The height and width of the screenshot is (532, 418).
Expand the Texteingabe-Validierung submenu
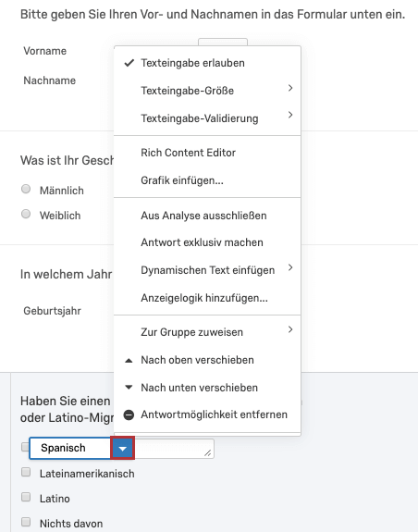[290, 115]
